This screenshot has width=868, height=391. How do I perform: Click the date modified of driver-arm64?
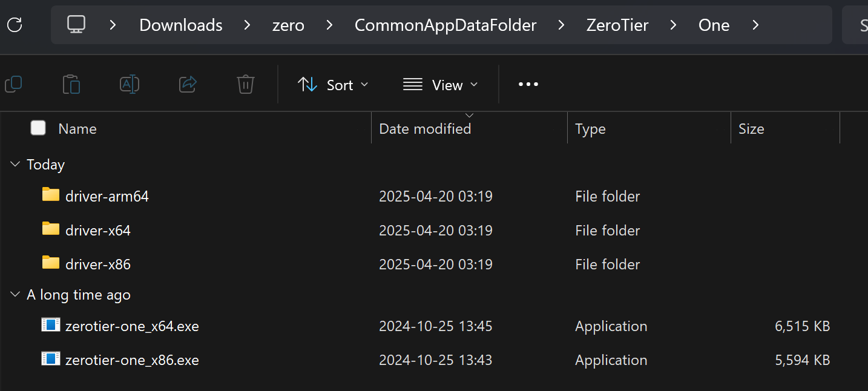pyautogui.click(x=436, y=196)
